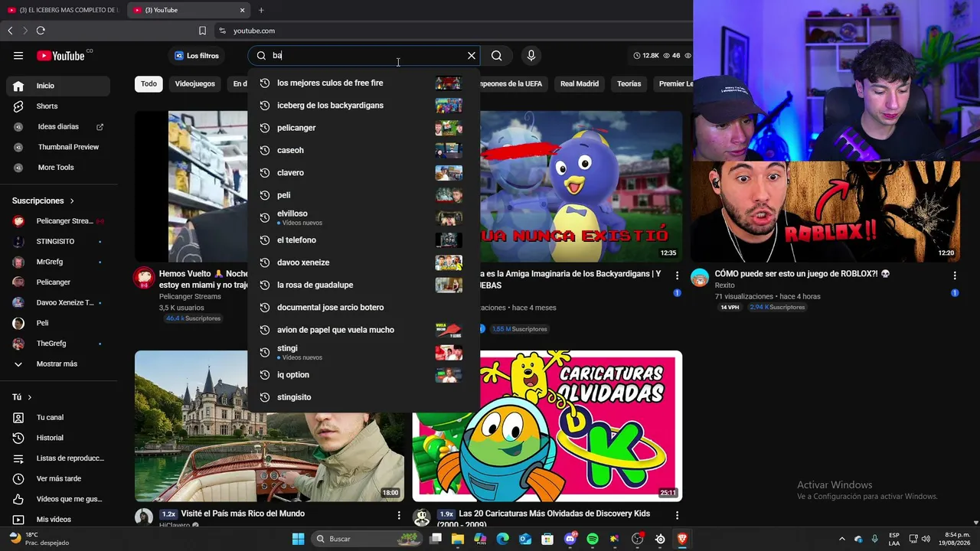Screen dimensions: 980x551
Task: Click the taskbar Buscar search box
Action: 367,539
